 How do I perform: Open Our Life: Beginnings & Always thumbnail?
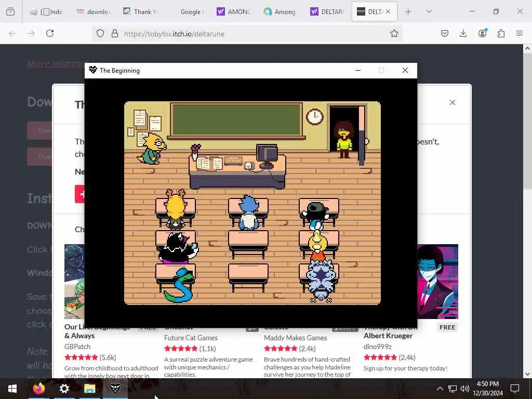[75, 282]
